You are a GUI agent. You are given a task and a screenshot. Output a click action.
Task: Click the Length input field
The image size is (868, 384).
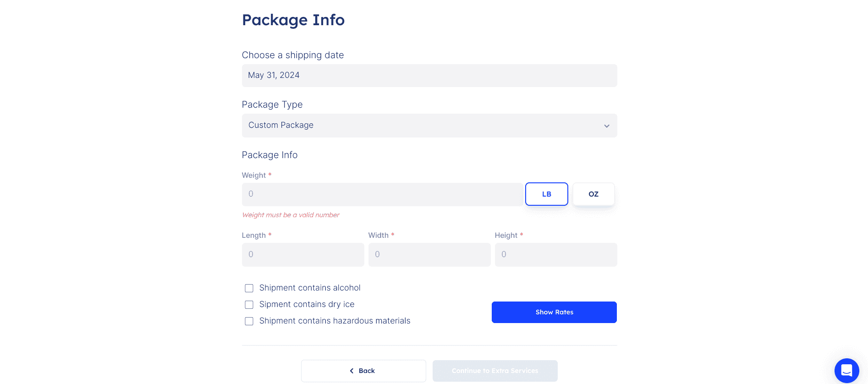(302, 254)
